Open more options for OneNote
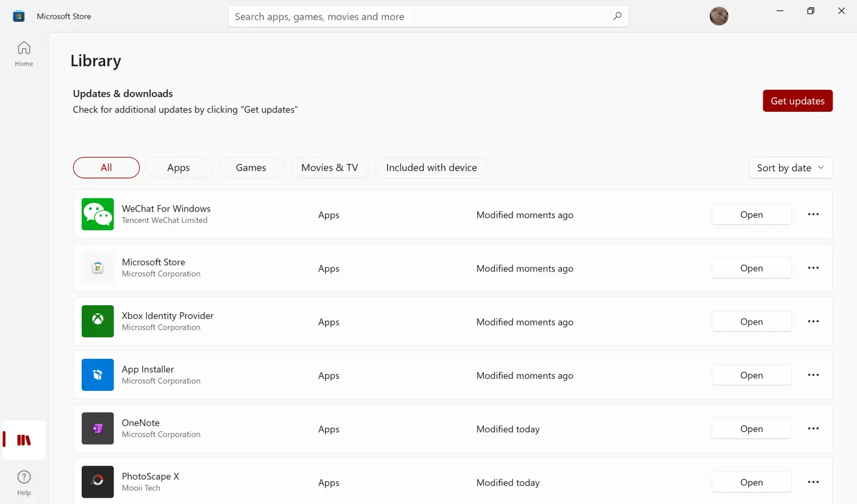 point(813,429)
